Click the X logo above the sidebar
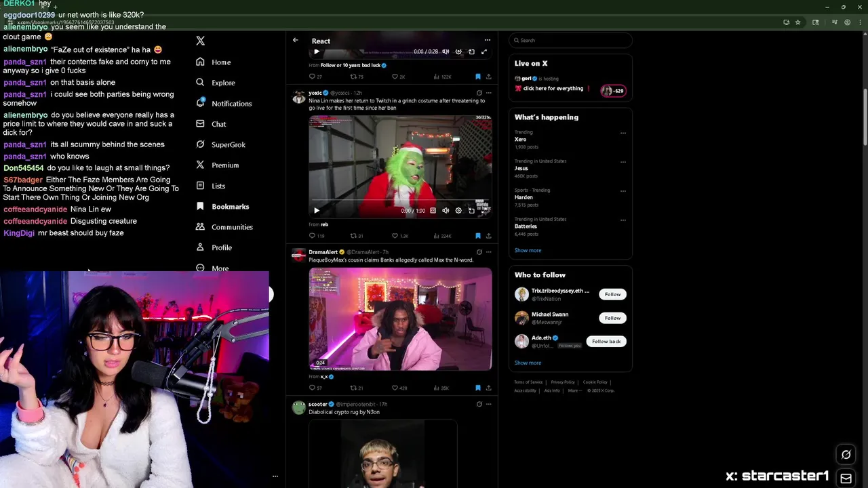 pyautogui.click(x=200, y=41)
